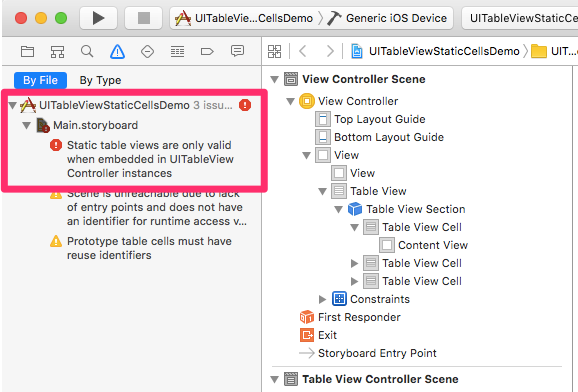Open the Report navigator speech bubble icon
Image resolution: width=578 pixels, height=392 pixels.
tap(237, 51)
